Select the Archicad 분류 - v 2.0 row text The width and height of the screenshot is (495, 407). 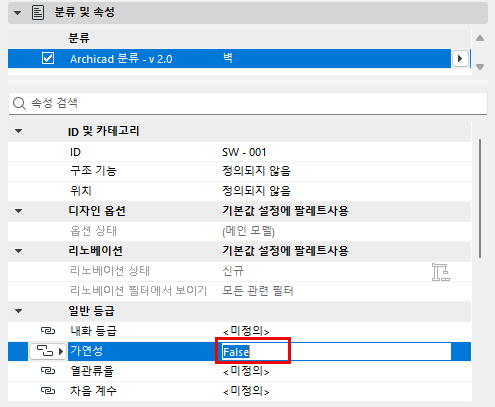(121, 59)
